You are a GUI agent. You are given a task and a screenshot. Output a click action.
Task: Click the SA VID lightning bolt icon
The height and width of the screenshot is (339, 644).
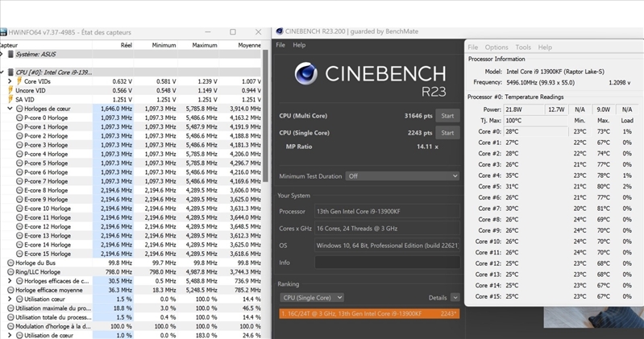coord(10,99)
